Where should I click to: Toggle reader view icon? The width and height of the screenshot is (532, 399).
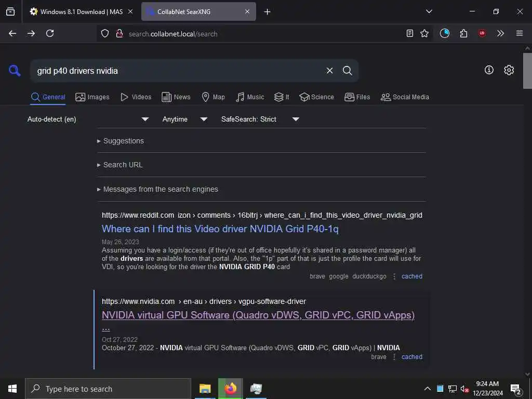coord(410,33)
